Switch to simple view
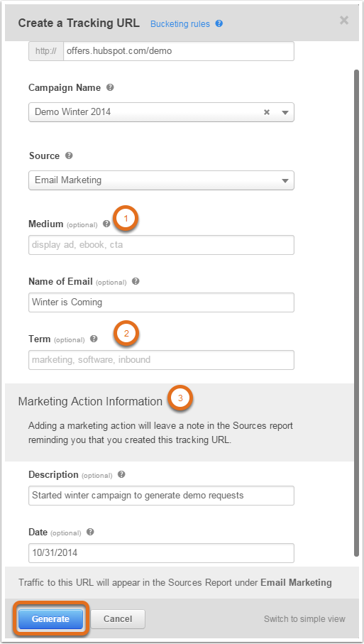This screenshot has width=364, height=644. (304, 618)
